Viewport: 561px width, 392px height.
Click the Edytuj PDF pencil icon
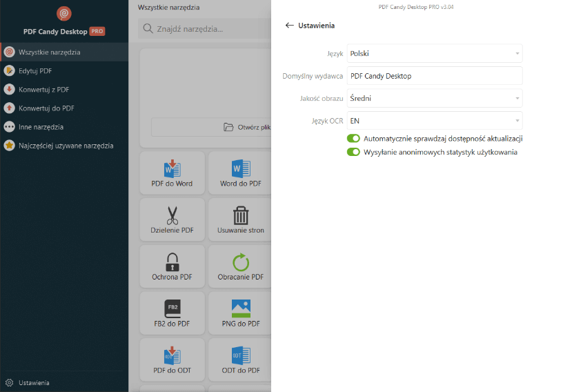tap(9, 71)
